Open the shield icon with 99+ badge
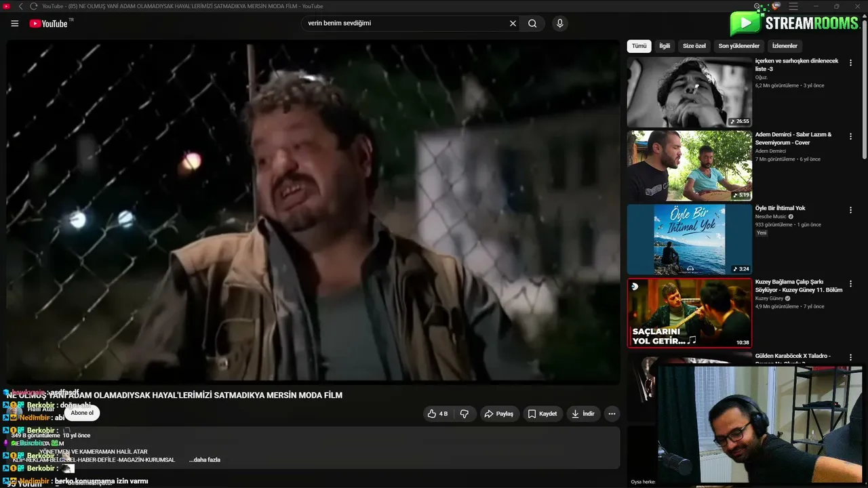 pyautogui.click(x=776, y=6)
